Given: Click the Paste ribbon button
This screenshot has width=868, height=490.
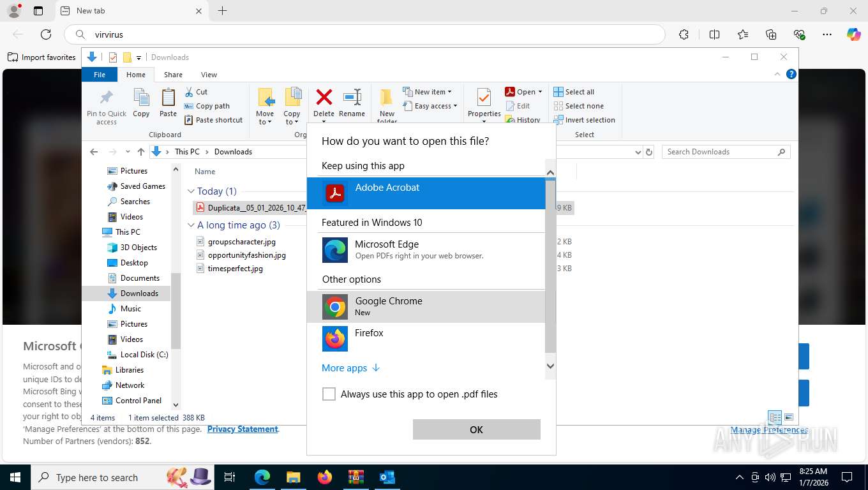Looking at the screenshot, I should click(x=168, y=103).
